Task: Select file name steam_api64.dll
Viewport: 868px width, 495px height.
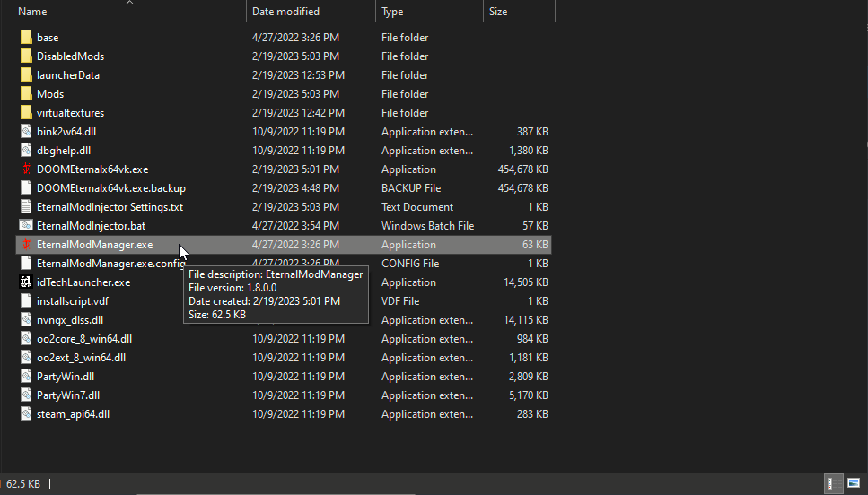Action: 73,413
